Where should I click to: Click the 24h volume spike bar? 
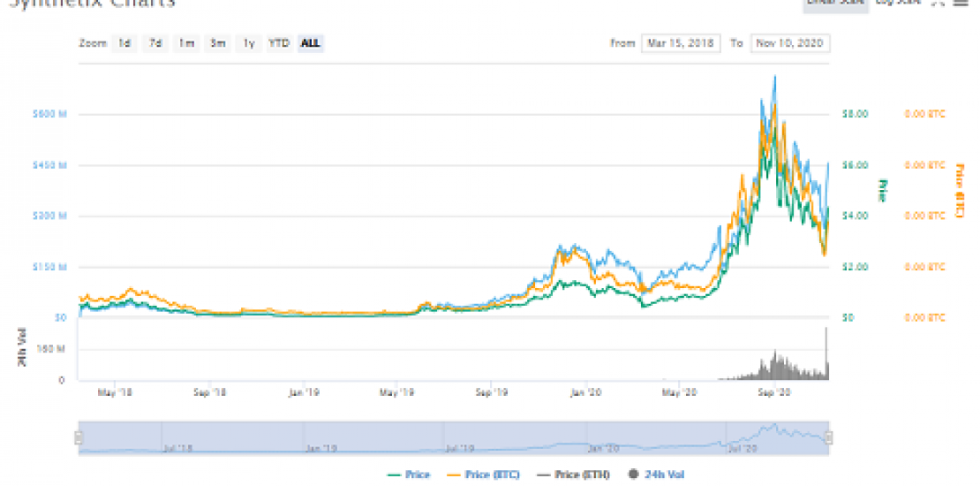point(827,353)
